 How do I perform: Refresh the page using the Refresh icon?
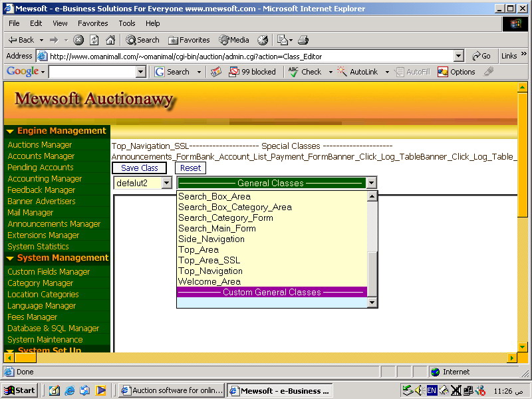point(94,40)
